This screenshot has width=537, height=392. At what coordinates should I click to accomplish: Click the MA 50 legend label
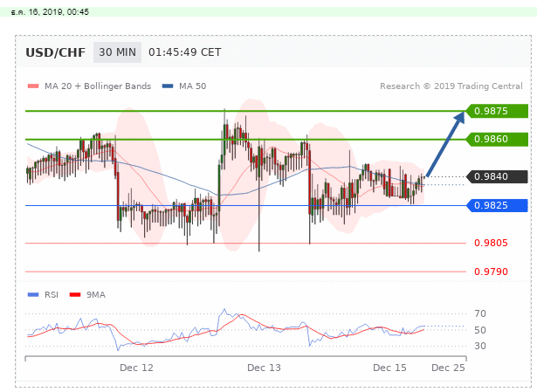[192, 86]
